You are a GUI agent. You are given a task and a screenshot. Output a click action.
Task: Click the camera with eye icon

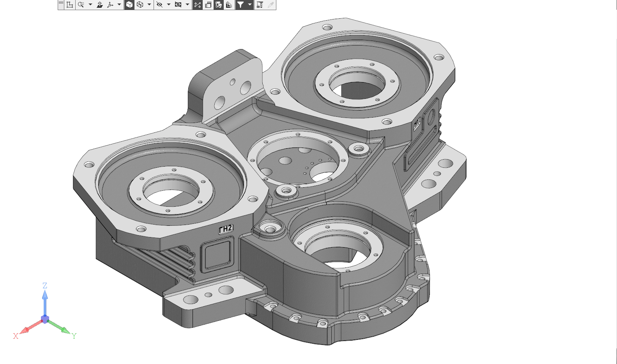pos(178,5)
